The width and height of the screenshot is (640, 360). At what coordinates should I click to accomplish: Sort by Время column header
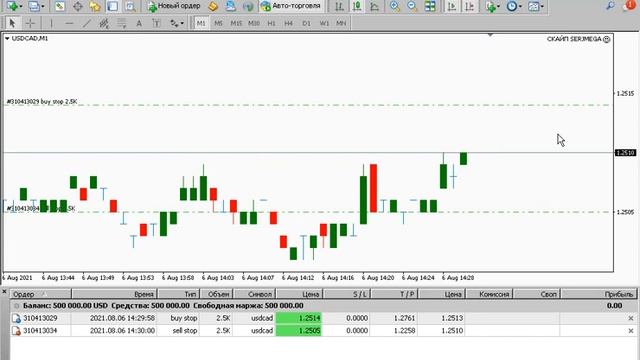coord(114,294)
